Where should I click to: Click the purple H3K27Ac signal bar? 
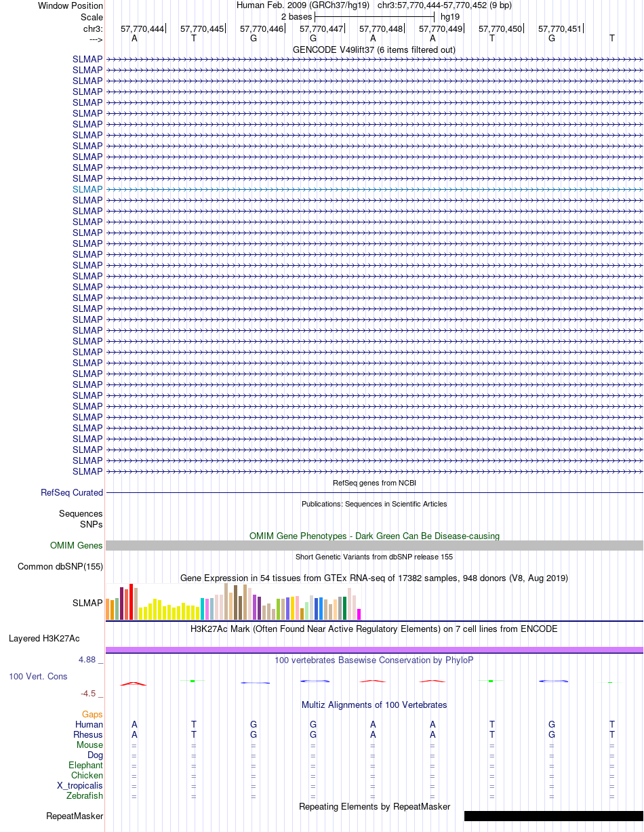(374, 650)
